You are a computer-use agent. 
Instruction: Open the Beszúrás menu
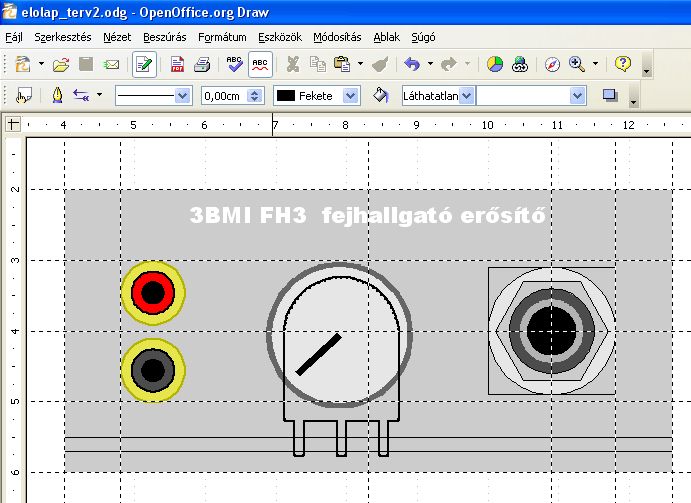(165, 37)
